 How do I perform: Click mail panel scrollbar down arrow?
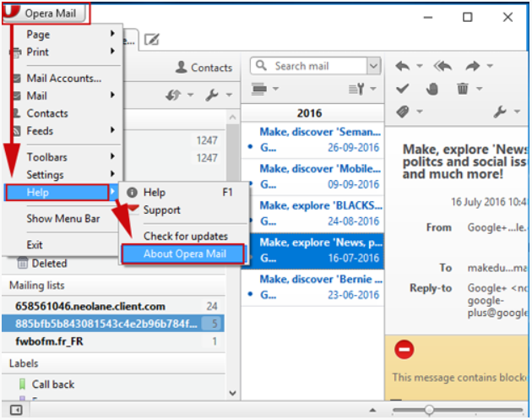pyautogui.click(x=233, y=393)
